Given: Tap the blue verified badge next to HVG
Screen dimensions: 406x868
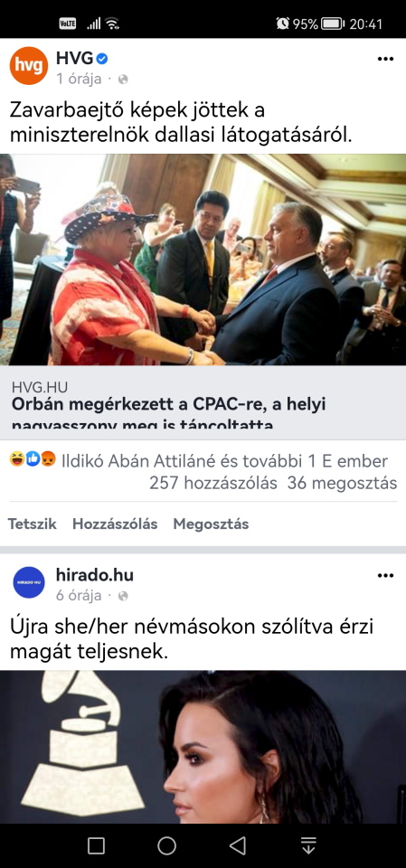Looking at the screenshot, I should tap(102, 58).
